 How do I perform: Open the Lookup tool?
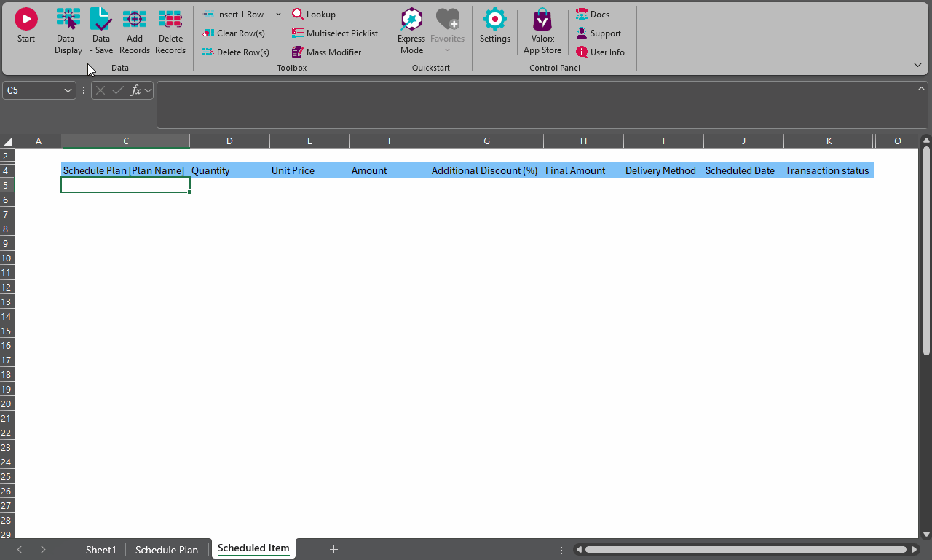click(314, 15)
